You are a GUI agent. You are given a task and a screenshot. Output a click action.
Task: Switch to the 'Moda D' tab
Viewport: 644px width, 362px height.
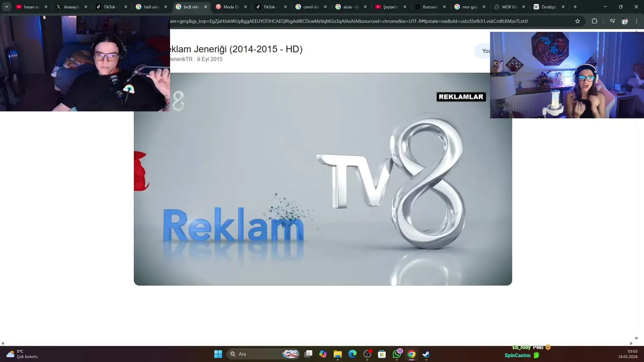click(x=230, y=7)
